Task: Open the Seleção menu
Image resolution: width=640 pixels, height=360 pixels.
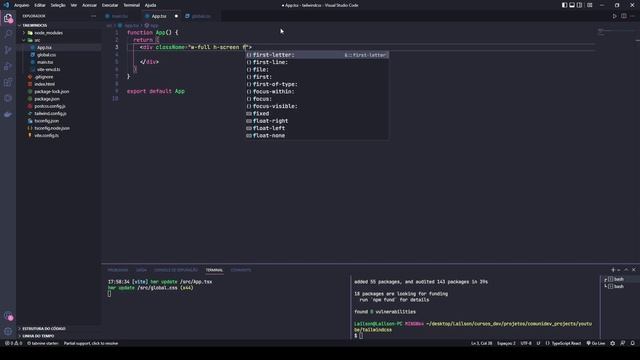Action: 58,5
